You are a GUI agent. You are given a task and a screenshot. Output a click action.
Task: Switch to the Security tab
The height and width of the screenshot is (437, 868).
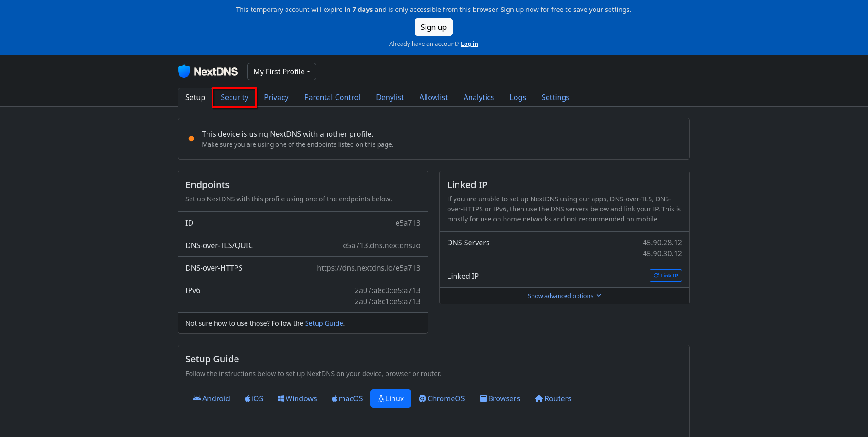point(234,97)
